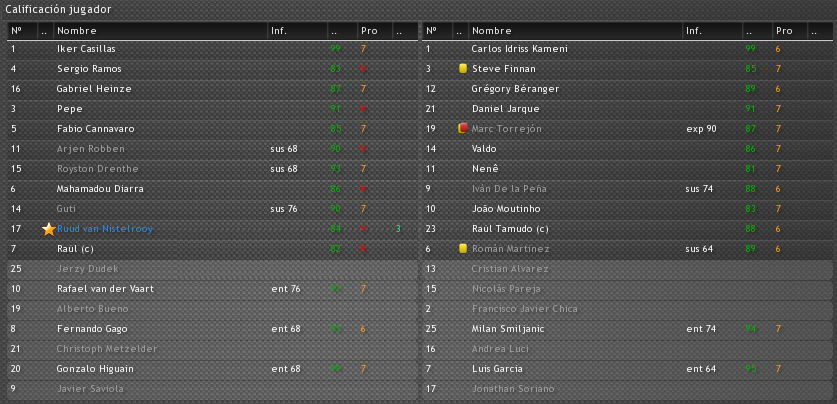Select Iker Casillas row

click(212, 49)
